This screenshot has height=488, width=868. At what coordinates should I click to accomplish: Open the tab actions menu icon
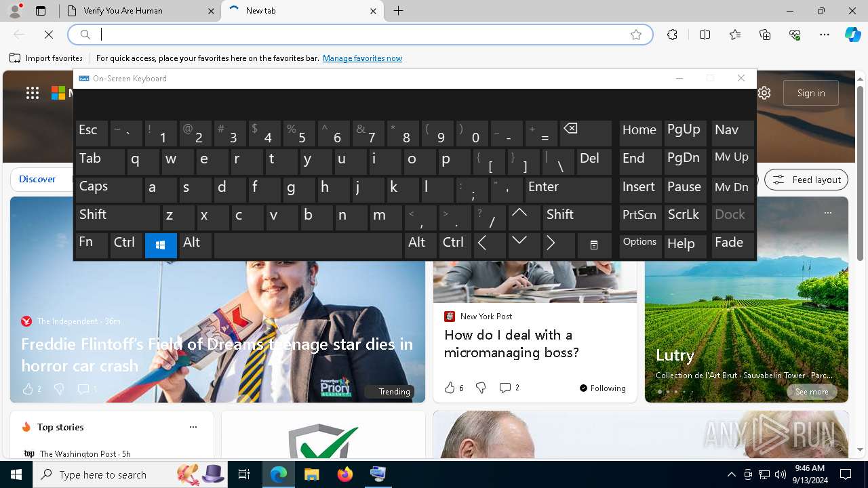click(41, 11)
